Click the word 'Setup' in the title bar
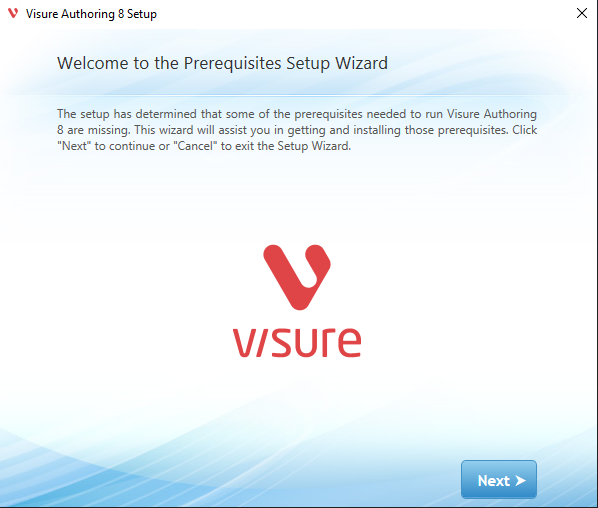598x508 pixels. 142,14
